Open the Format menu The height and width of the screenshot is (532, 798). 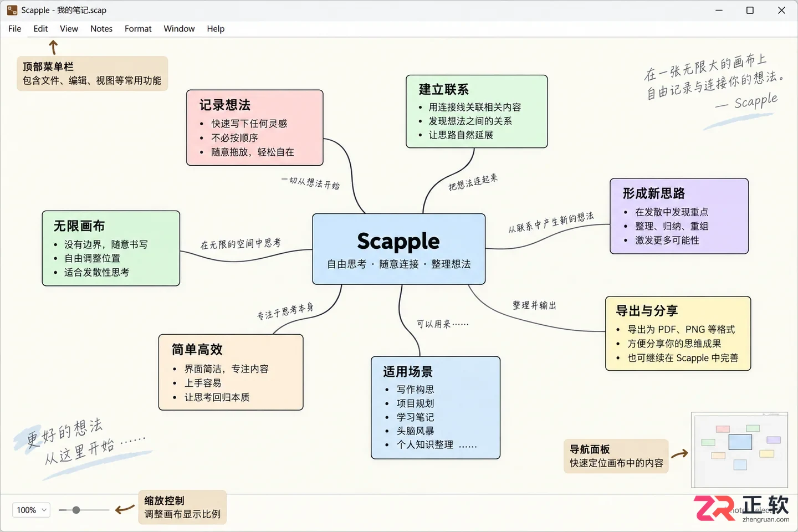[x=138, y=29]
